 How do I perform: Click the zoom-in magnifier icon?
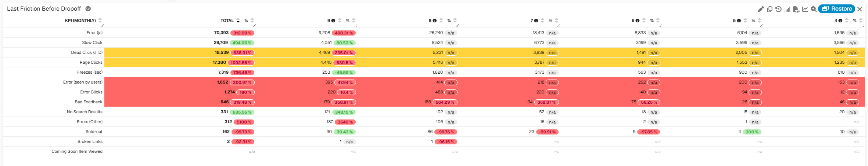814,9
